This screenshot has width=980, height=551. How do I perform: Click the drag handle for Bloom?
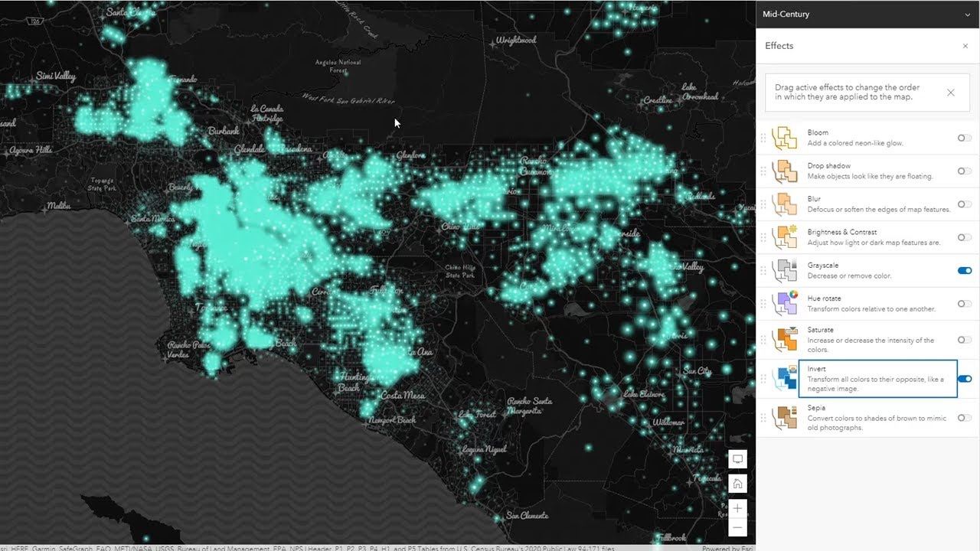[763, 138]
